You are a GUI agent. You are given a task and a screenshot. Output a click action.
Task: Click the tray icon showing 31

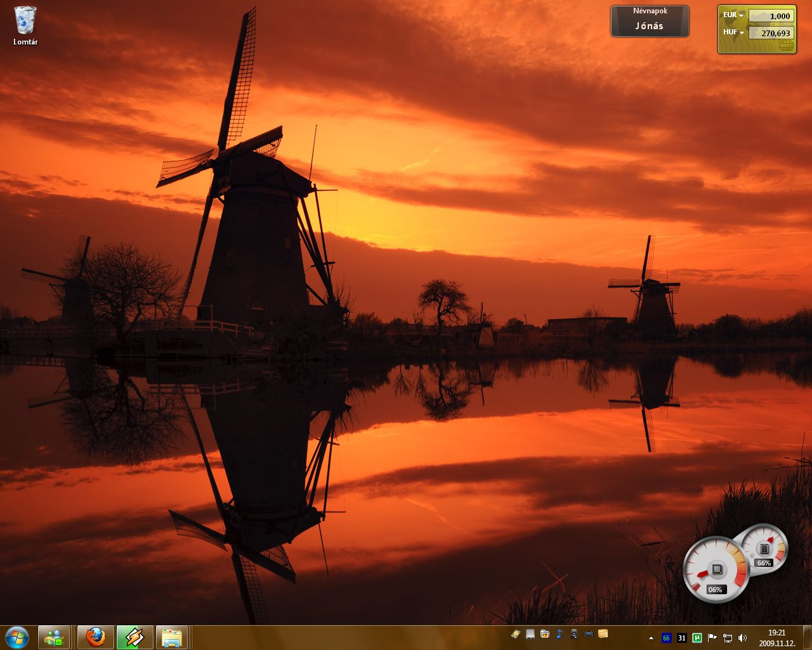(681, 638)
